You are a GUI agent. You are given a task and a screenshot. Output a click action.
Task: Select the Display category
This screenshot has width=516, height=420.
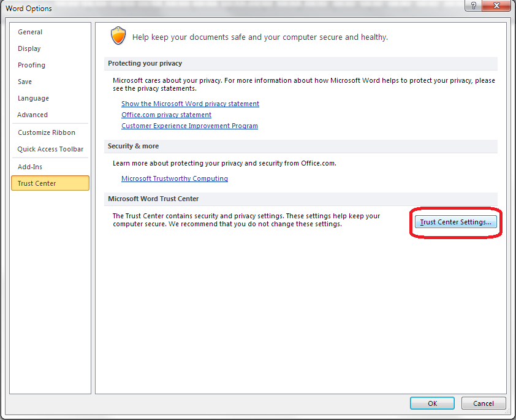pyautogui.click(x=29, y=48)
